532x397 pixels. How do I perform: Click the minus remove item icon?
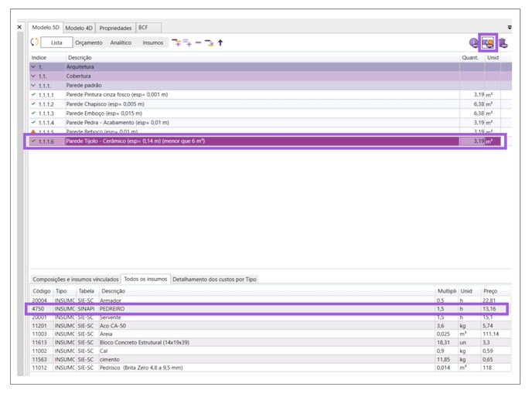click(199, 42)
